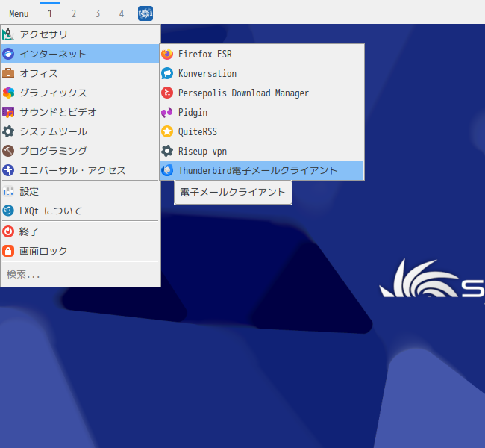Switch to workspace 3
Viewport: 485px width, 448px height.
click(98, 13)
